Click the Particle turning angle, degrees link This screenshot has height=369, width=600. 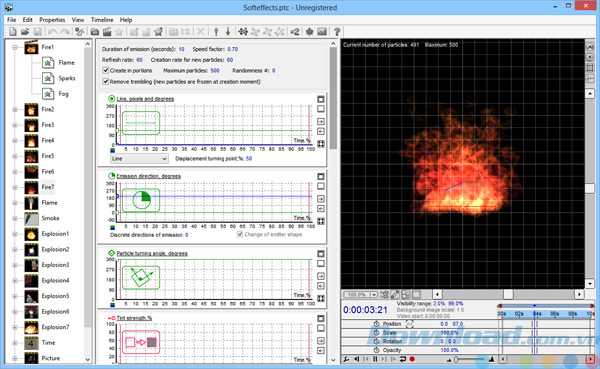[152, 253]
